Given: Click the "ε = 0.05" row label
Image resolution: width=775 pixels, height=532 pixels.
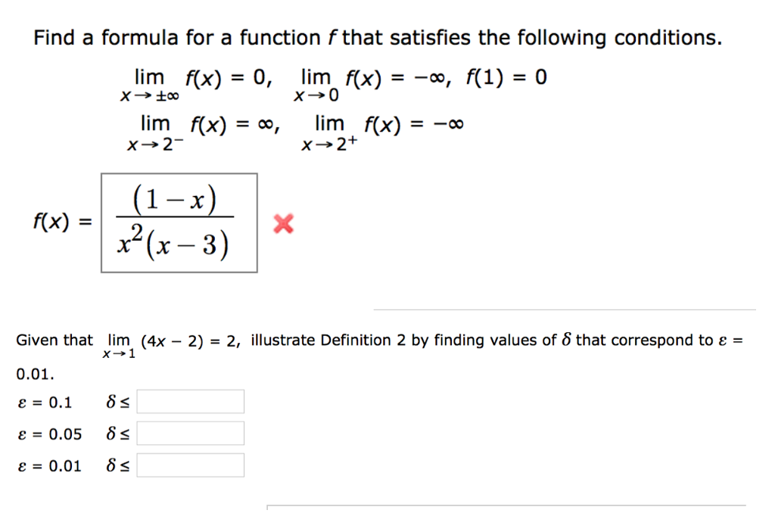Looking at the screenshot, I should (x=49, y=434).
